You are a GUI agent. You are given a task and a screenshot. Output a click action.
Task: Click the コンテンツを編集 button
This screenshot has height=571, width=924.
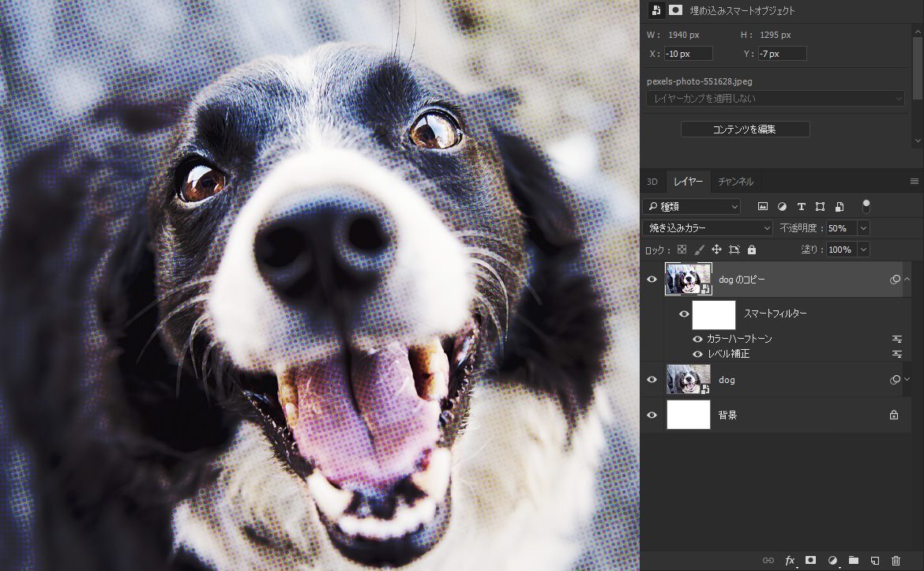pyautogui.click(x=745, y=129)
